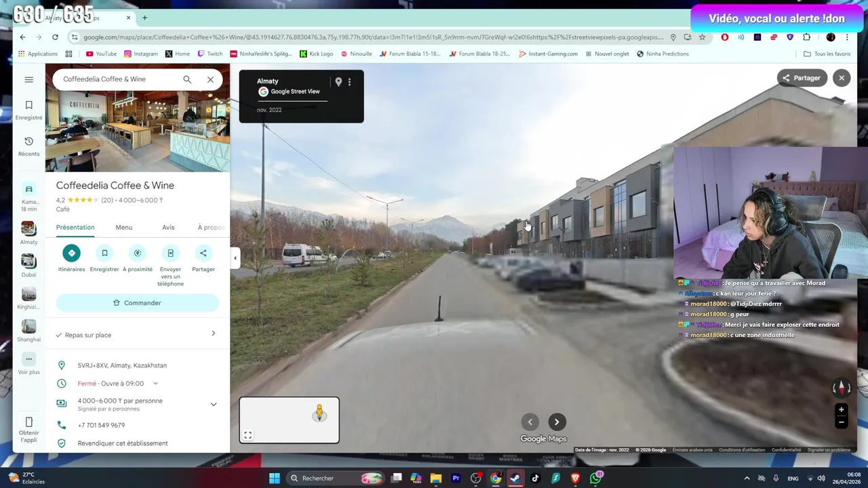The height and width of the screenshot is (488, 868).
Task: Expand the price per person details
Action: [x=213, y=404]
